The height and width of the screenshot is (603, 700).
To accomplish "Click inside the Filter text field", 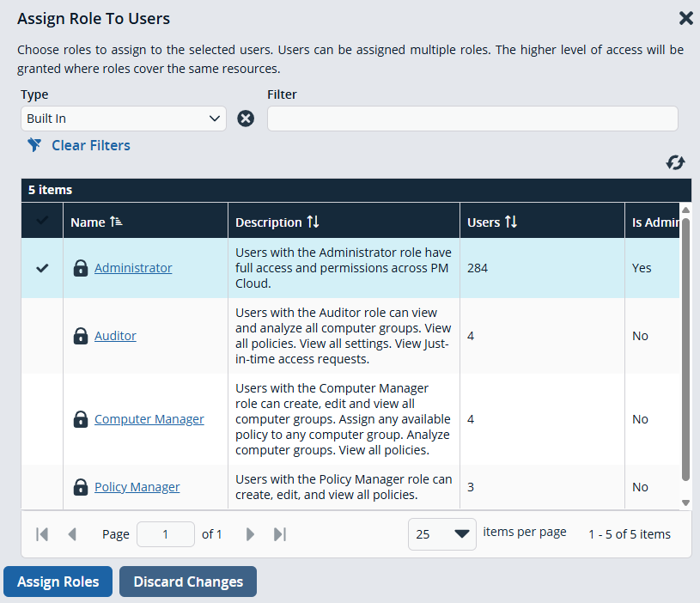I will pos(472,119).
